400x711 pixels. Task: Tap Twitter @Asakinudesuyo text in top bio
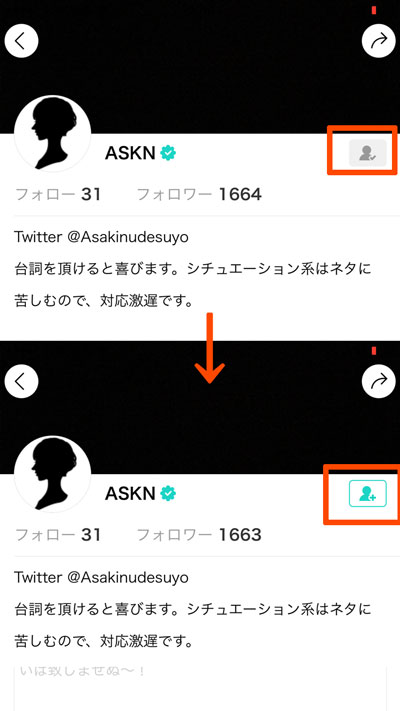(101, 237)
